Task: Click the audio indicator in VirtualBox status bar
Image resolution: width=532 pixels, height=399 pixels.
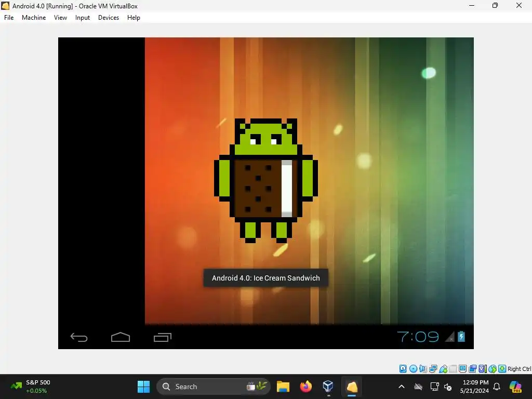Action: (x=423, y=368)
